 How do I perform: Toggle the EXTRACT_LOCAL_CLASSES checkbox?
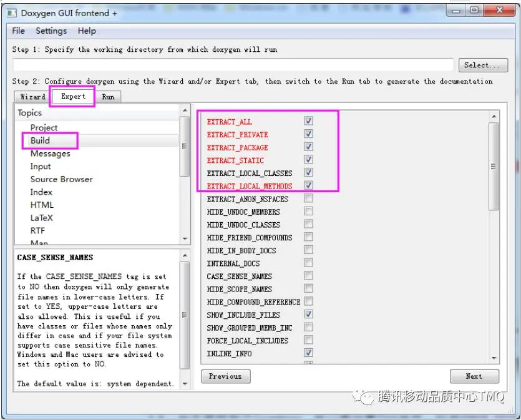tap(308, 172)
